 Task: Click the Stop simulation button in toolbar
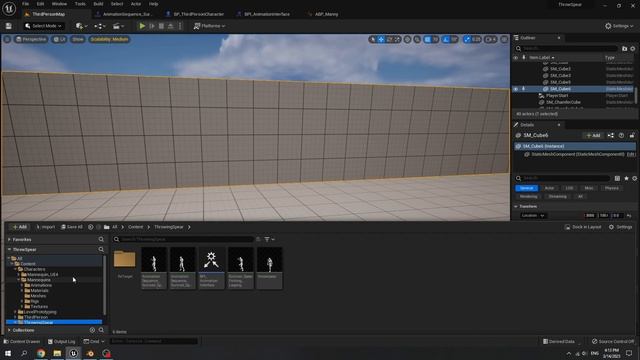[x=161, y=26]
